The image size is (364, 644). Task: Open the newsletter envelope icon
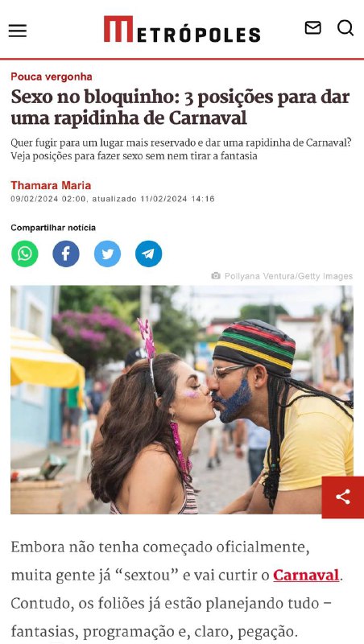tap(312, 28)
